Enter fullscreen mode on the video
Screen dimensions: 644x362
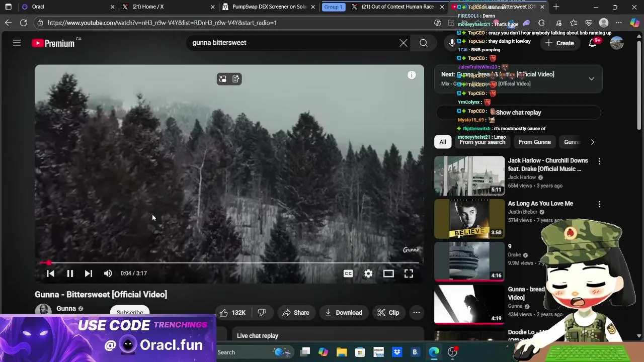point(409,274)
